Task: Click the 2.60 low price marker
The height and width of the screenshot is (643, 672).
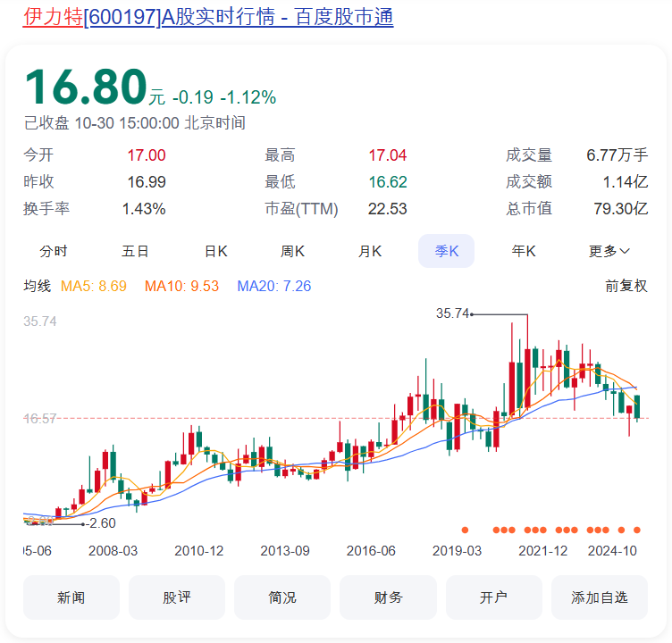Action: (103, 523)
